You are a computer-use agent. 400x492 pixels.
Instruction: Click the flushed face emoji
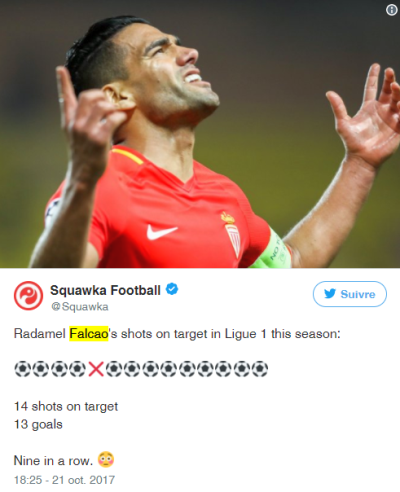[x=106, y=459]
